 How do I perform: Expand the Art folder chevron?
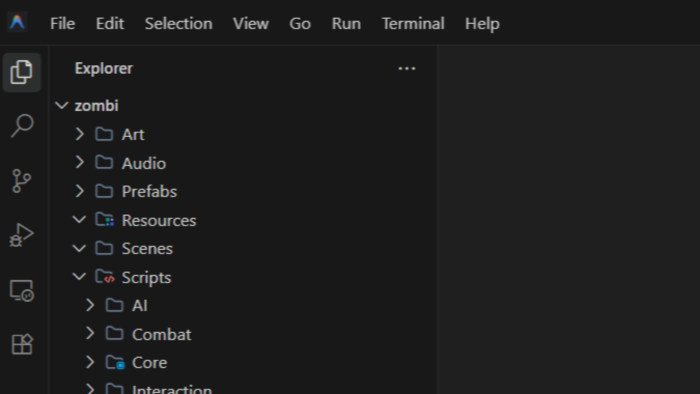(79, 134)
